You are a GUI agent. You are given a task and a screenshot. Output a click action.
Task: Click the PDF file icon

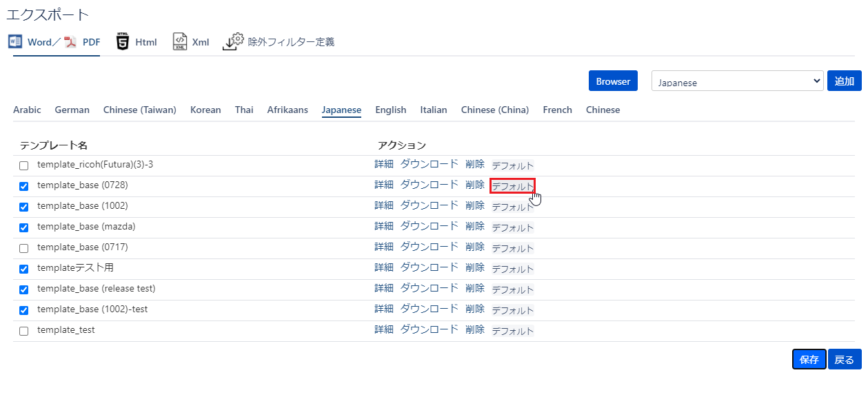pos(70,42)
